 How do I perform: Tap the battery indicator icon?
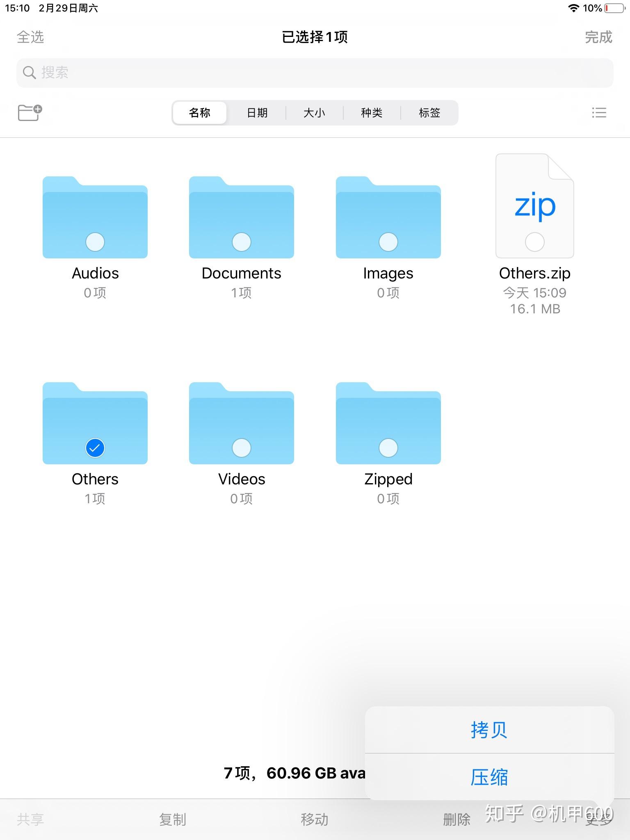[615, 8]
